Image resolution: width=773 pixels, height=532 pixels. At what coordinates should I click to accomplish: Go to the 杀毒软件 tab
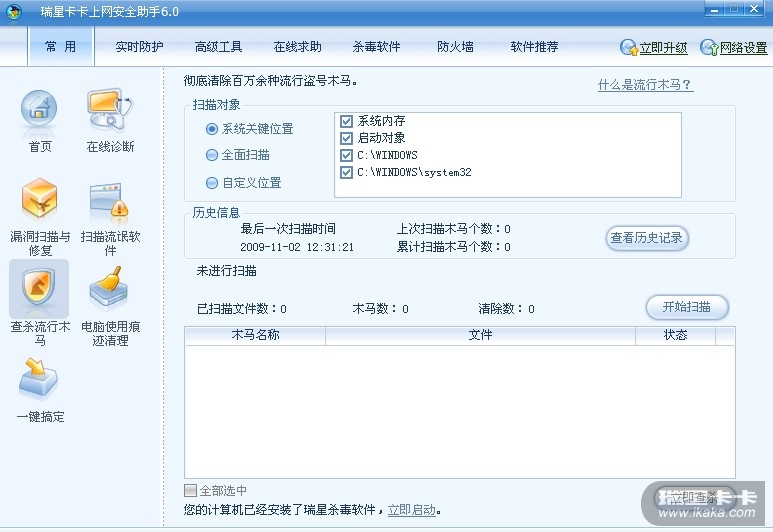[376, 47]
